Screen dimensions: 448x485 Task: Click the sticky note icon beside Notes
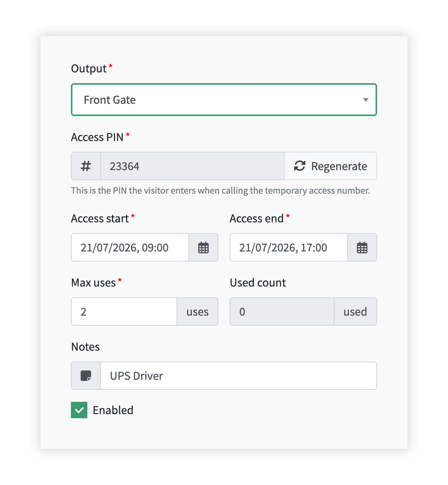[x=86, y=376]
